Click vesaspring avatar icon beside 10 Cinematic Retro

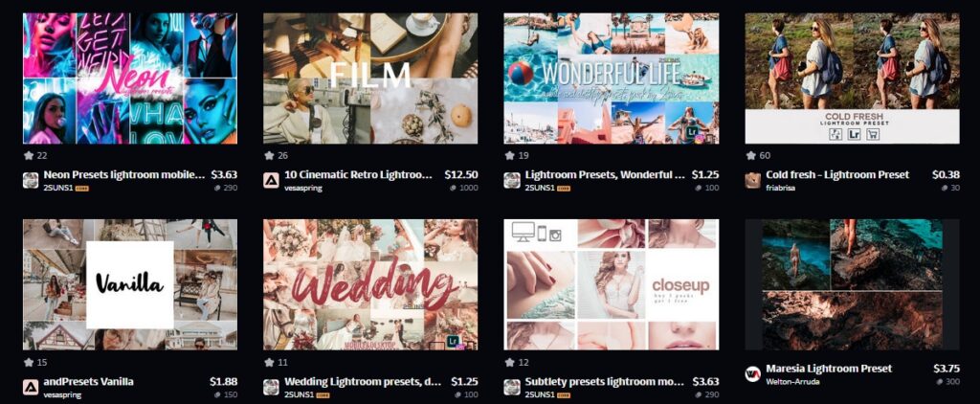pos(271,181)
